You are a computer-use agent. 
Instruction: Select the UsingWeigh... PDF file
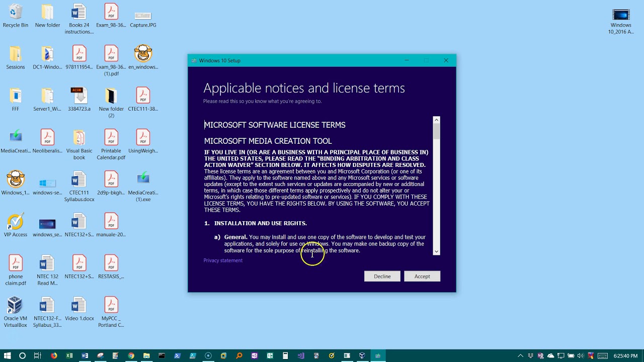(143, 141)
